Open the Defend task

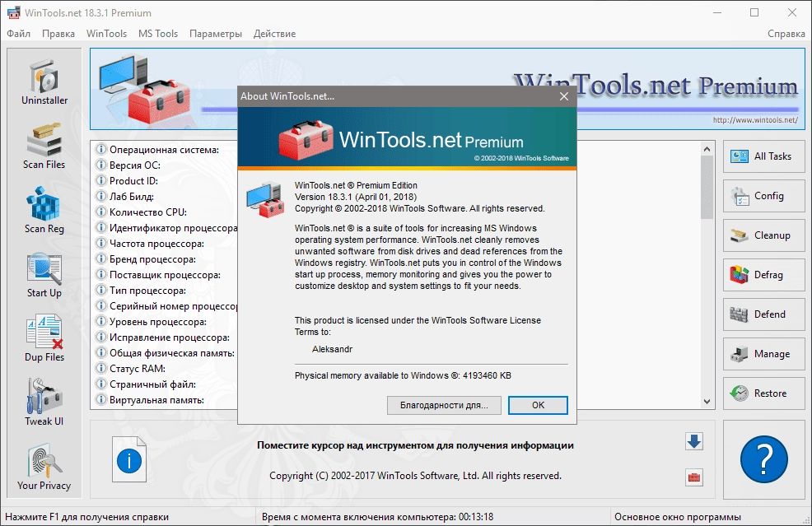pos(764,314)
